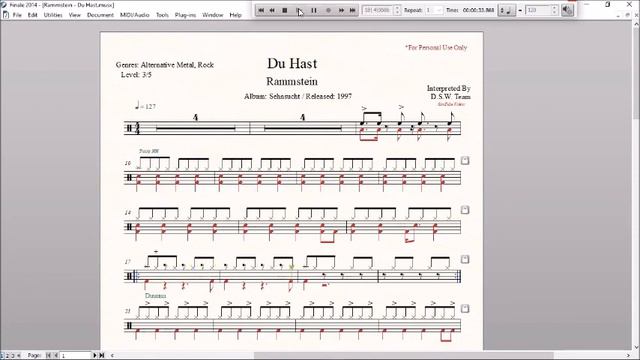Screen dimensions: 640x360
Task: Select the 'D.S.W. Team' text
Action: point(451,97)
